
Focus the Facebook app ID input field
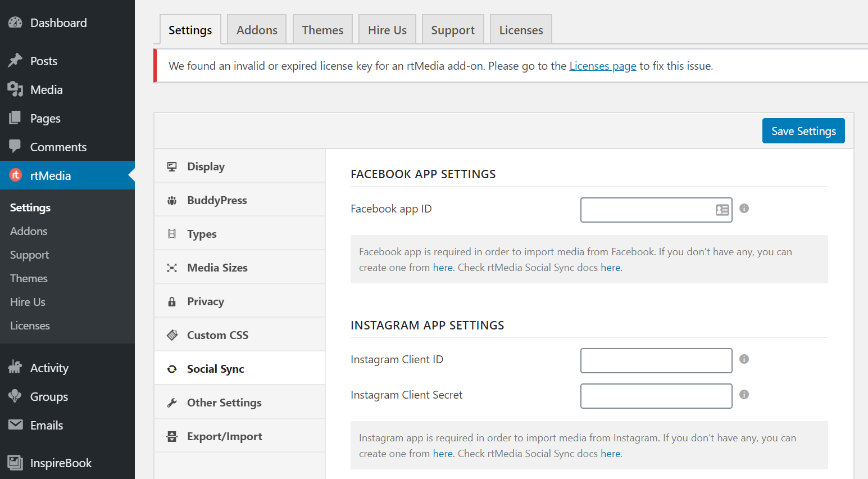(x=656, y=210)
